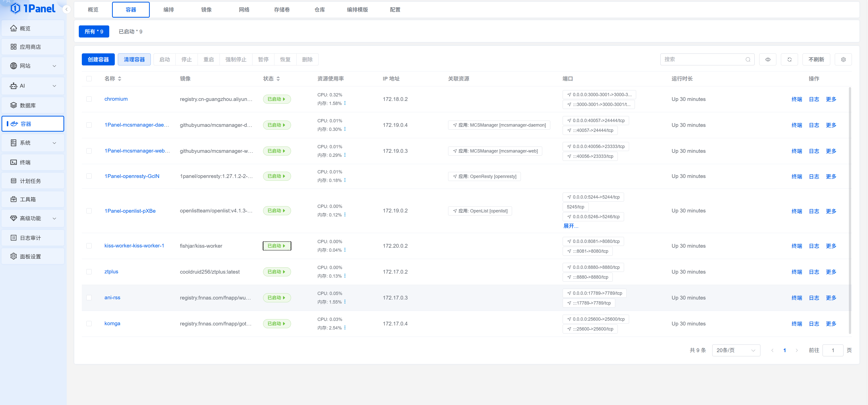Tick the ztplus row checkbox
868x405 pixels.
click(89, 272)
